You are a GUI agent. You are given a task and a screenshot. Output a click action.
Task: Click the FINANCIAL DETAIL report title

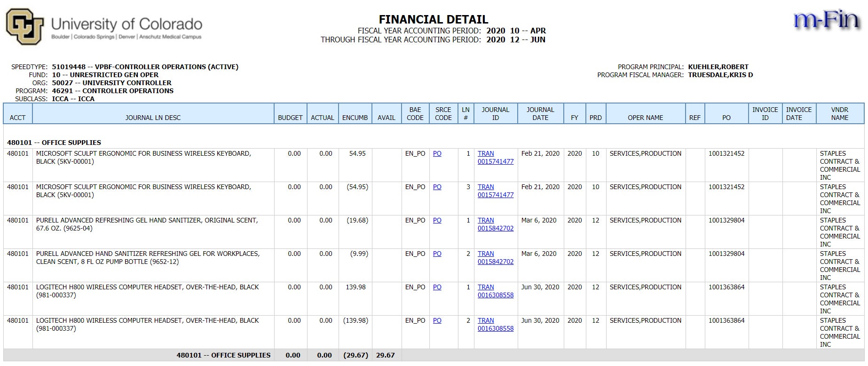point(434,19)
